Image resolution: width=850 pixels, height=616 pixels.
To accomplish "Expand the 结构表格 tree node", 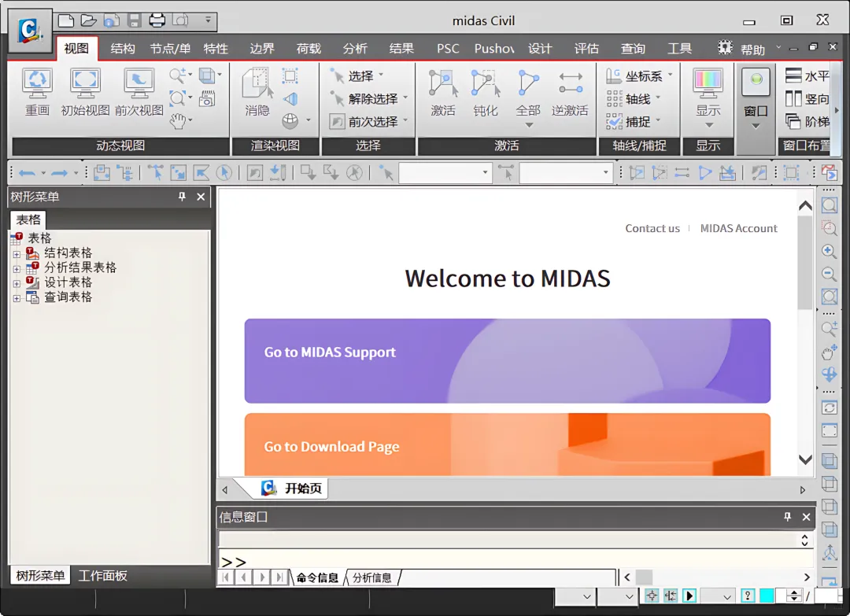I will point(17,253).
